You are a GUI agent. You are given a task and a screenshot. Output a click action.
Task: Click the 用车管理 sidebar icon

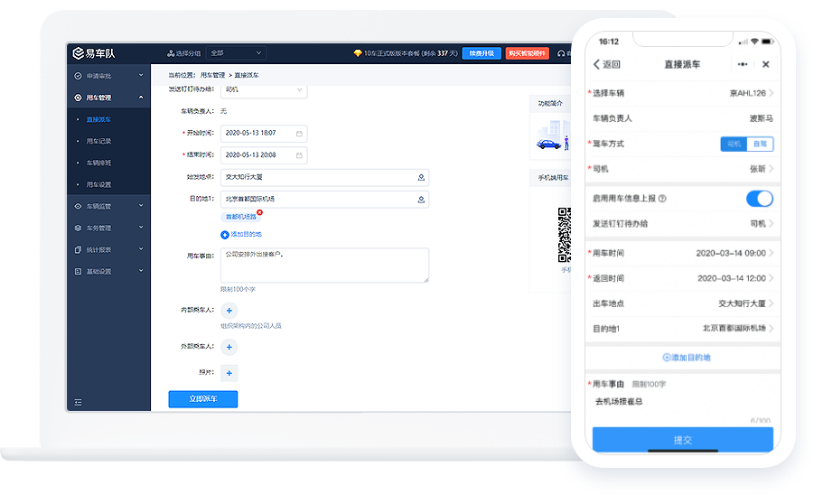point(78,98)
